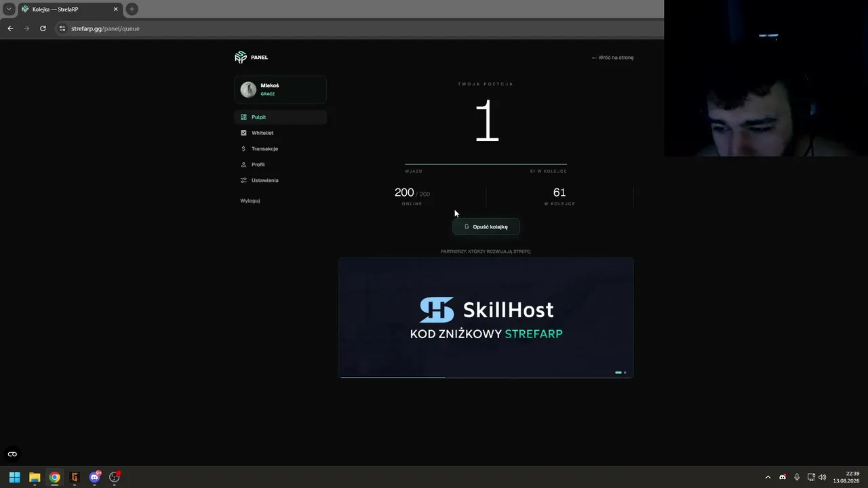Click Wyloguj to log out

250,201
